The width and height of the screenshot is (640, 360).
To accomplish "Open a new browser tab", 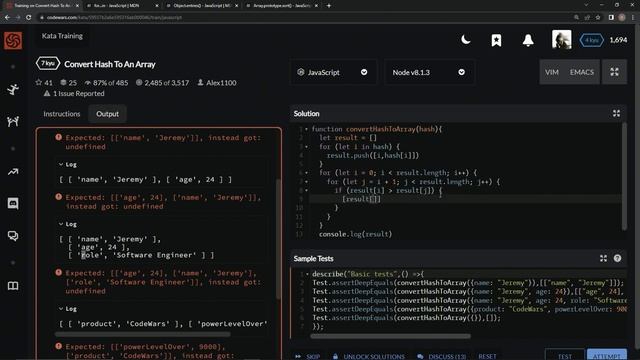I will pyautogui.click(x=329, y=6).
